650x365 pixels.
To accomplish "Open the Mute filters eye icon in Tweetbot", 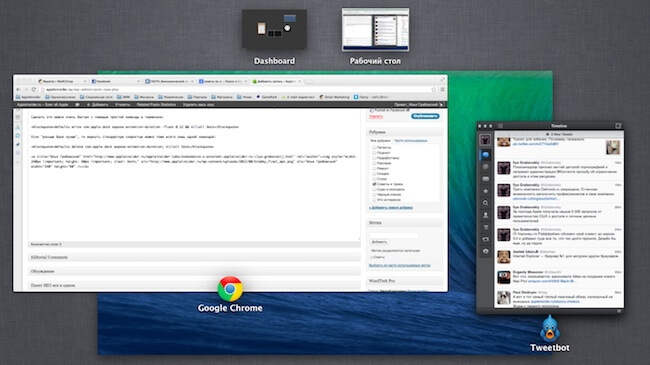I will [485, 251].
